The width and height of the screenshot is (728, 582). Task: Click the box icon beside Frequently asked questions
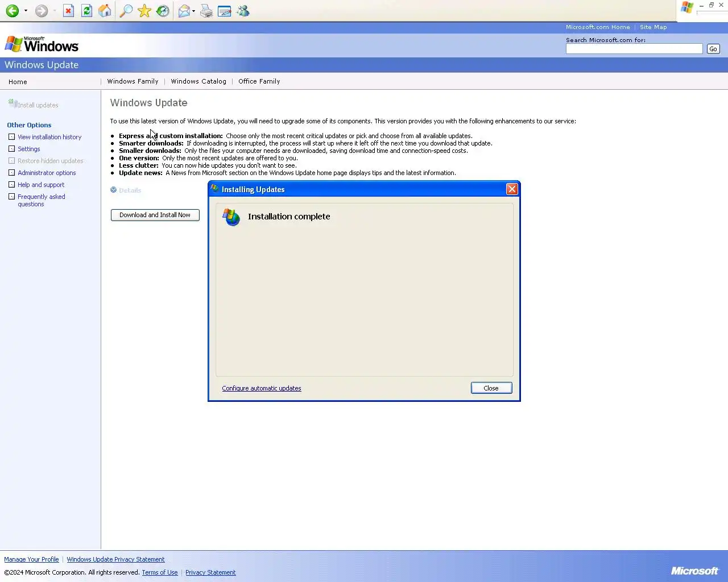(x=11, y=197)
